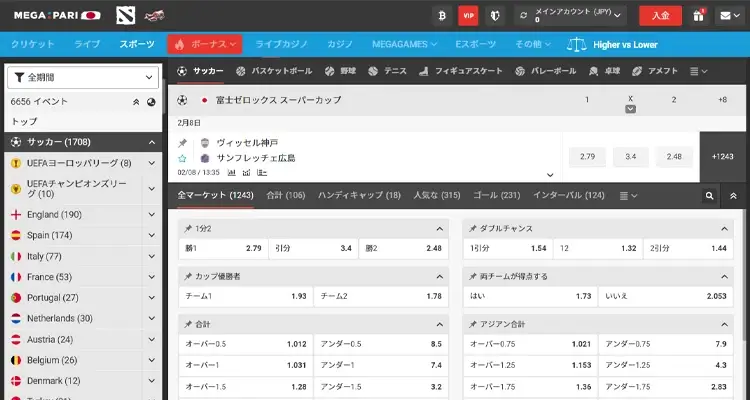Image resolution: width=750 pixels, height=400 pixels.
Task: Click the MegaPari logo
Action: pyautogui.click(x=57, y=15)
